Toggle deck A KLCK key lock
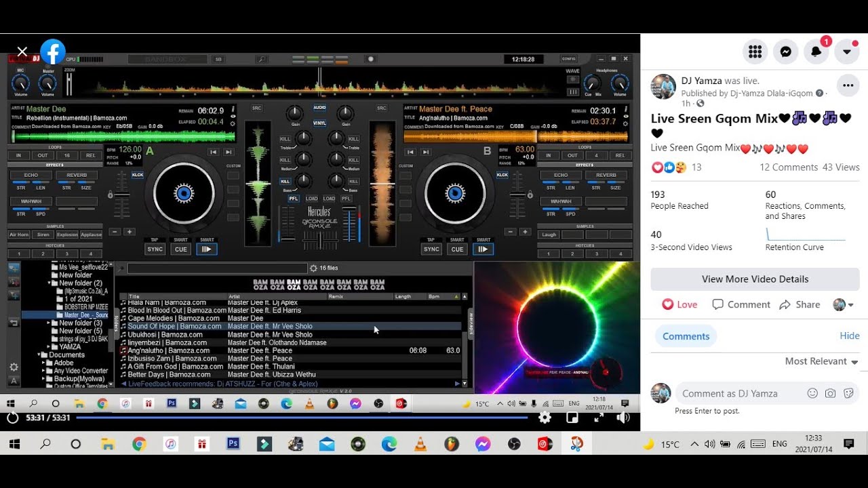The image size is (868, 488). (x=138, y=175)
